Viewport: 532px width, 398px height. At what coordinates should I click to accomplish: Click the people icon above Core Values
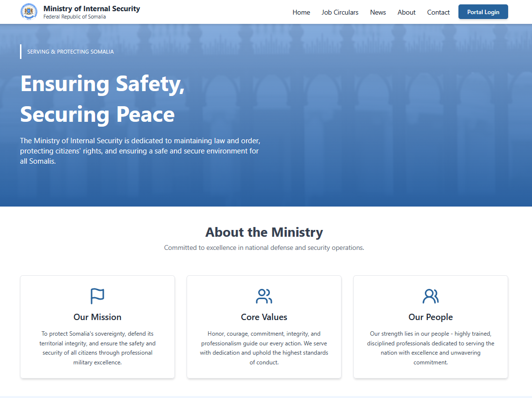[264, 296]
